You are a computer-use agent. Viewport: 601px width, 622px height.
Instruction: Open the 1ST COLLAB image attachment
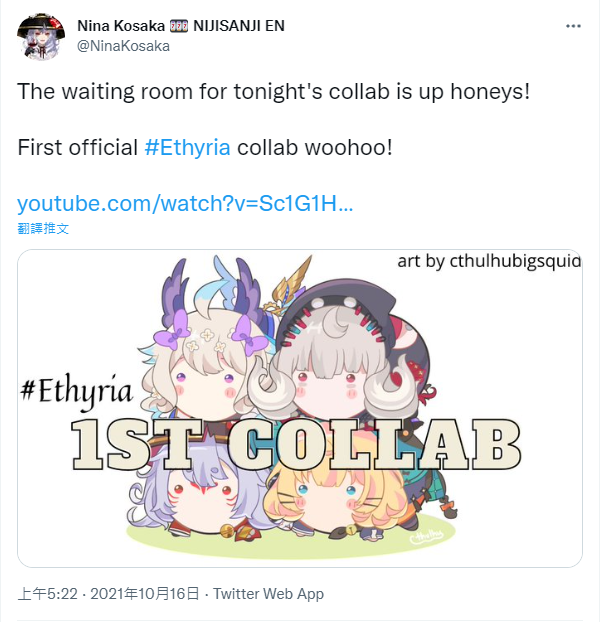click(x=300, y=408)
